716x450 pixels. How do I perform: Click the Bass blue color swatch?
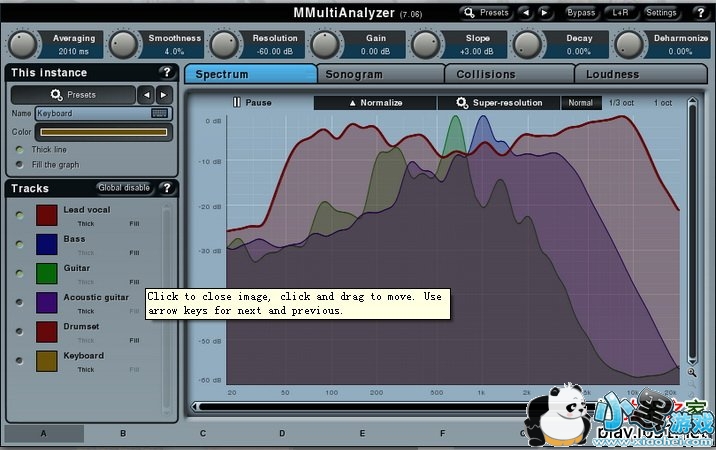[47, 244]
